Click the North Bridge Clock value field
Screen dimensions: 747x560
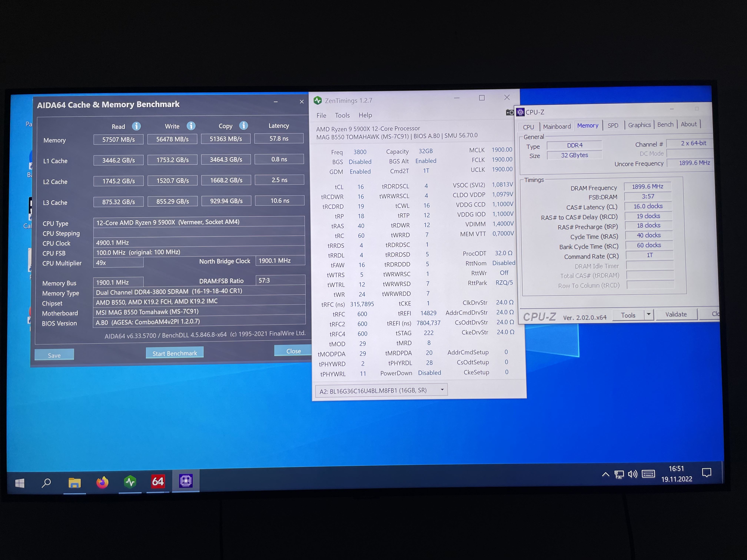[x=280, y=261]
